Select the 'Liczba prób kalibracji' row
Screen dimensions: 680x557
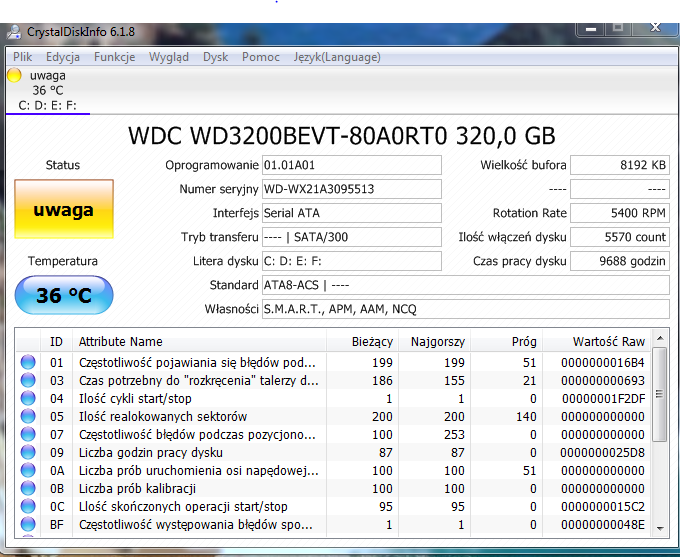point(333,488)
